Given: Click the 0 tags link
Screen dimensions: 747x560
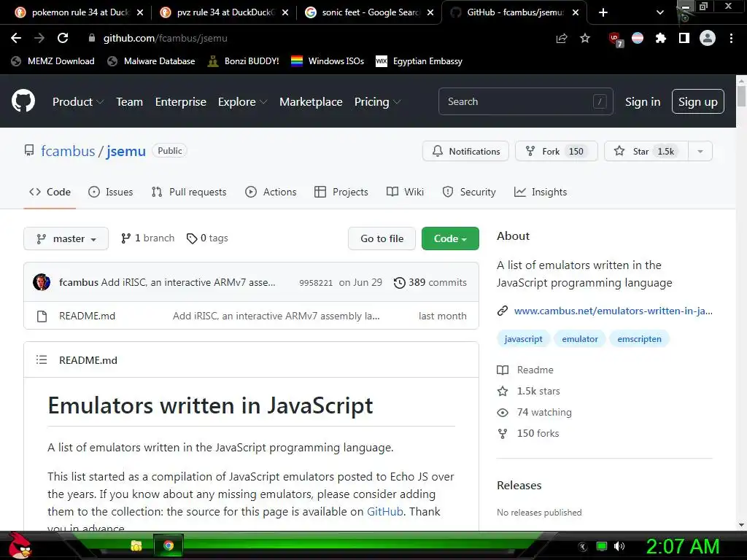Looking at the screenshot, I should pyautogui.click(x=207, y=238).
